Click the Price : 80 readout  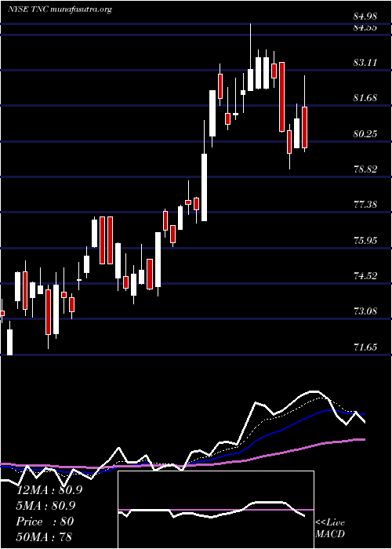coord(45,522)
